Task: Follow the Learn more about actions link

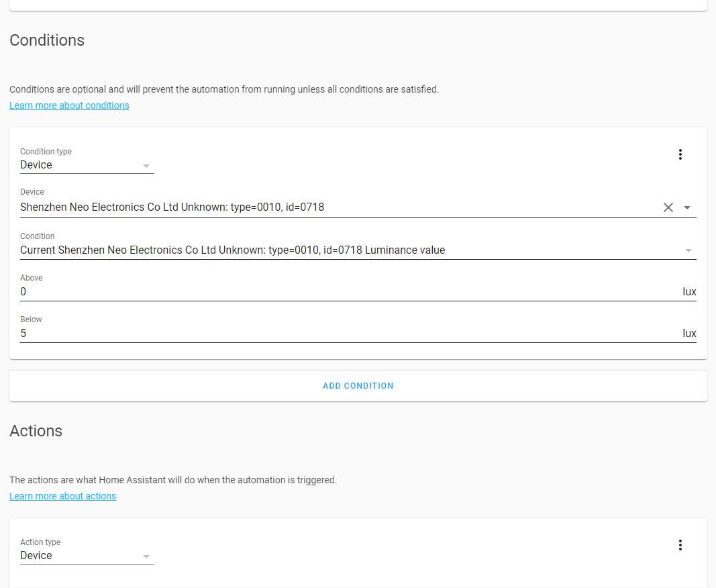Action: 62,496
